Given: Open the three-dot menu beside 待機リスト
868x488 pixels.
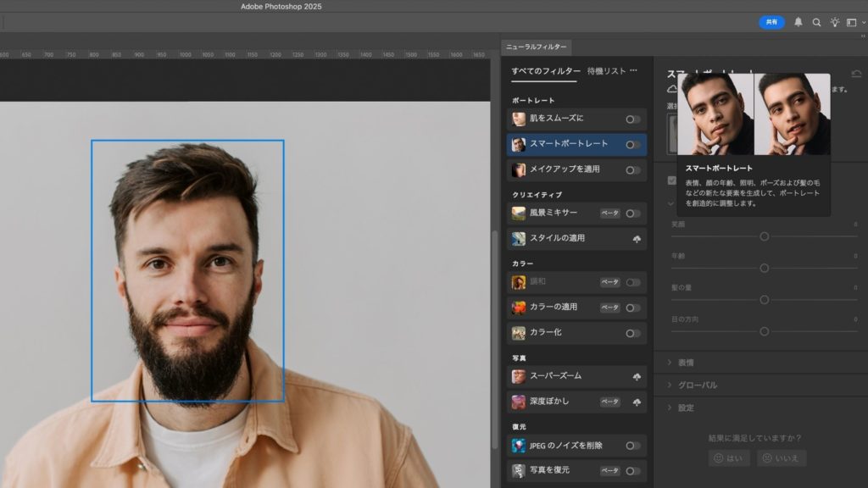Looking at the screenshot, I should click(633, 71).
